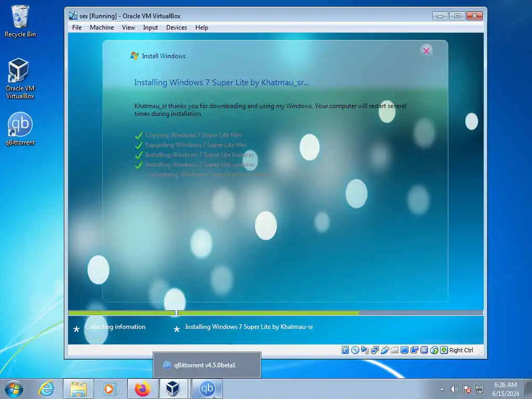
Task: Launch Internet Explorer from the taskbar
Action: pyautogui.click(x=46, y=389)
